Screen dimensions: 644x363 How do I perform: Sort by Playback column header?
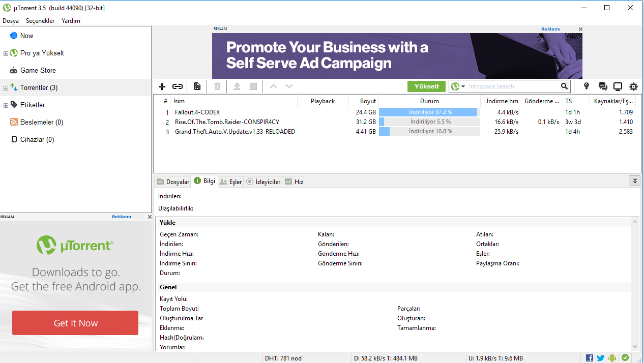[323, 101]
